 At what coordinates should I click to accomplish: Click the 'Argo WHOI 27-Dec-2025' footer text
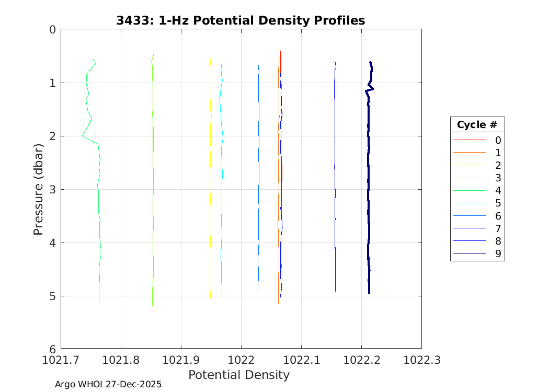tap(108, 384)
